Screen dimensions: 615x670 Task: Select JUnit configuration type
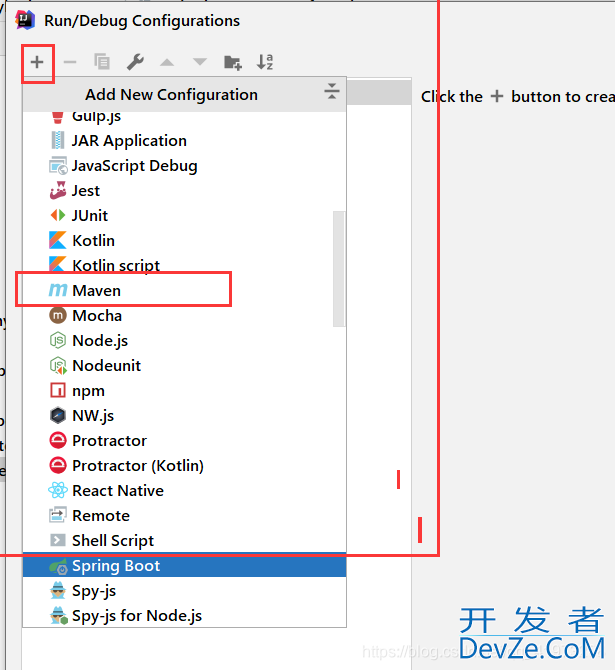coord(184,215)
